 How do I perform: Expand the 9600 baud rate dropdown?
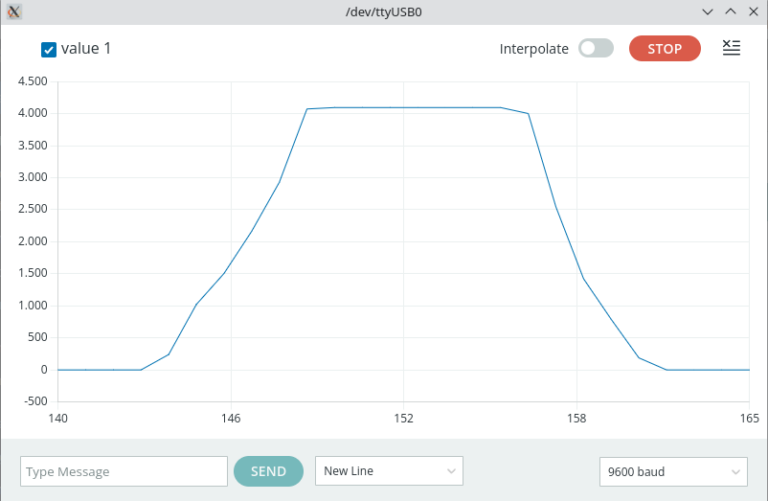click(x=673, y=471)
